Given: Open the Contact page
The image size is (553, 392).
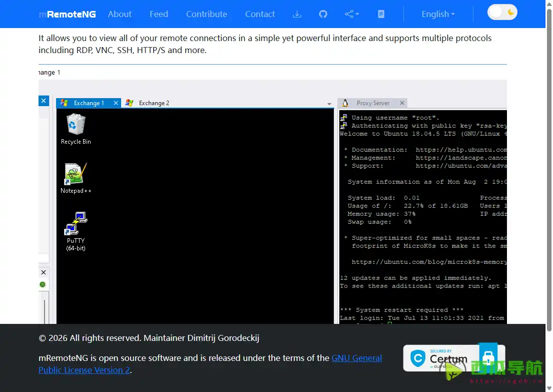Looking at the screenshot, I should pos(260,14).
